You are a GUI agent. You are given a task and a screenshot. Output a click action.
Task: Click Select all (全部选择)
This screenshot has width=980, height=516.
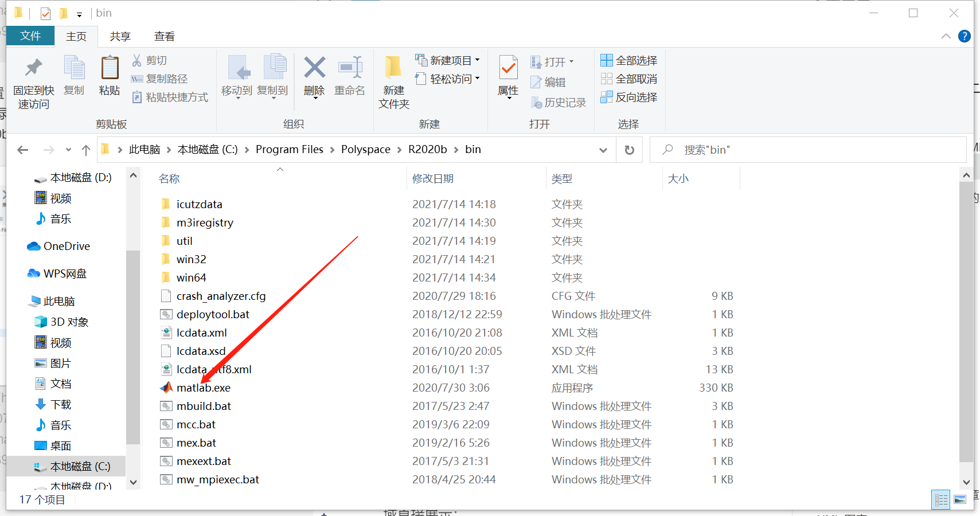(x=629, y=60)
